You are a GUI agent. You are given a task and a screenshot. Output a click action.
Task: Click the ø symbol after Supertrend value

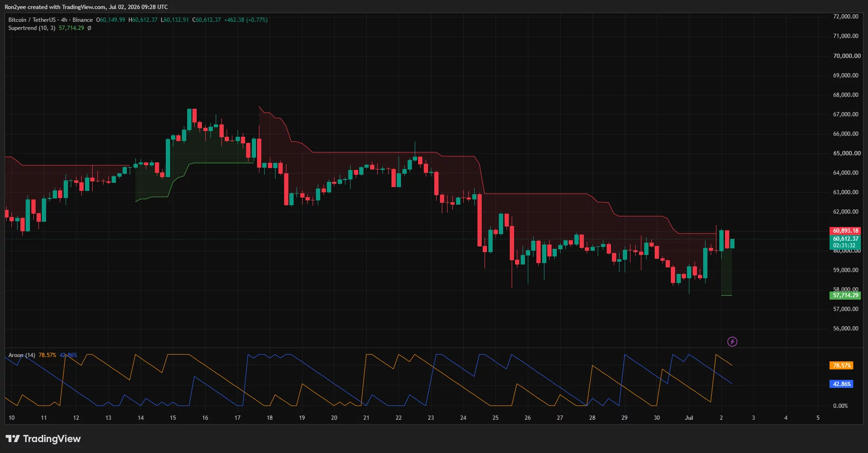pyautogui.click(x=89, y=28)
